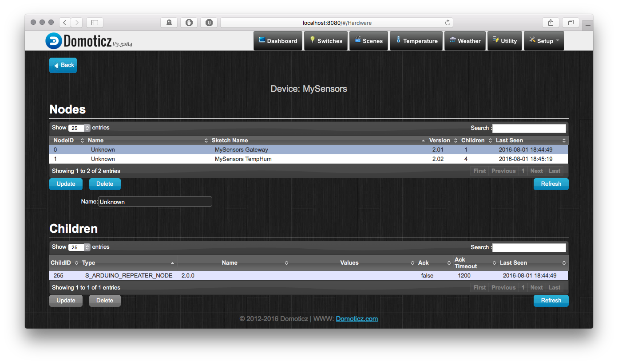Change Children table entries-per-page selector
The image size is (618, 364).
pos(79,247)
